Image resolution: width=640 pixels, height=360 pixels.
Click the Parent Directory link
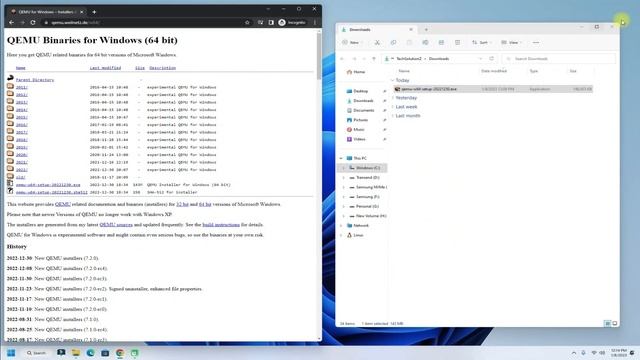coord(35,80)
